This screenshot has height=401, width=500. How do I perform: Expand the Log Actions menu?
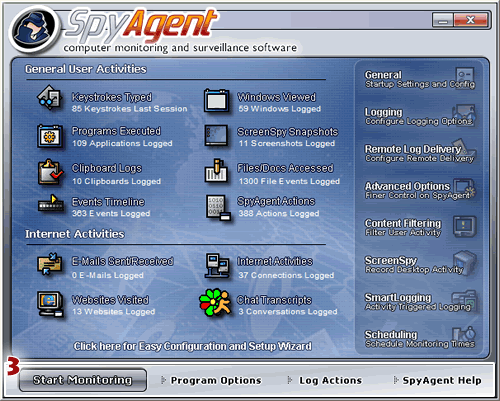325,380
